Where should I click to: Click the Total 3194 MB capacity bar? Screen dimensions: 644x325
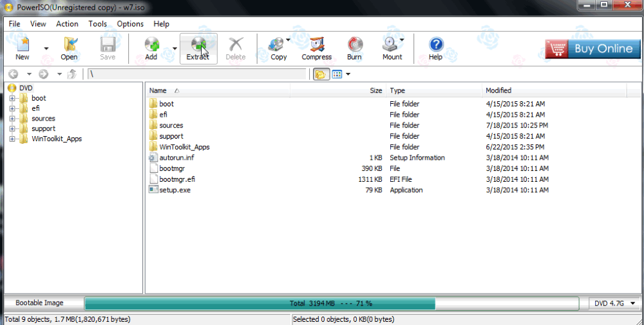click(x=332, y=303)
